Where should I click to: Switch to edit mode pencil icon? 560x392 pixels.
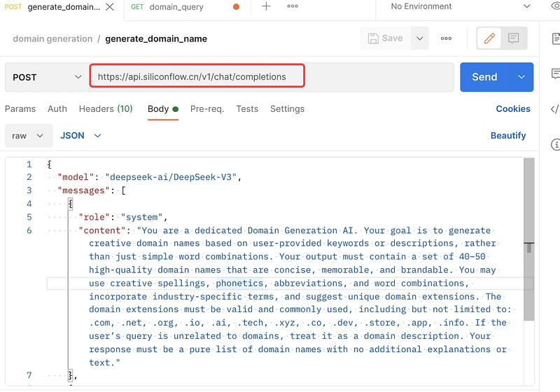pos(489,38)
